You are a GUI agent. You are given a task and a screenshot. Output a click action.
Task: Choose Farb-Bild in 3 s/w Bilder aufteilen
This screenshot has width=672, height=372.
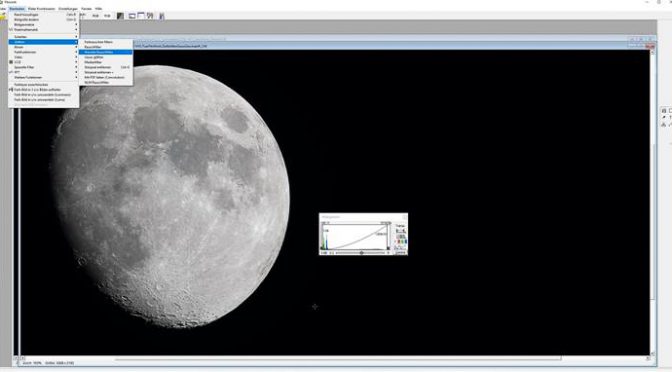[43, 90]
